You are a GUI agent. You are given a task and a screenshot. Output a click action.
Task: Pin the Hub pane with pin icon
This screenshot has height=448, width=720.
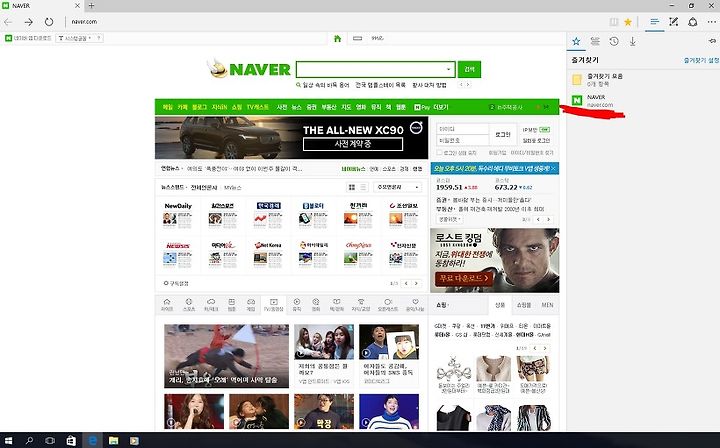click(712, 41)
